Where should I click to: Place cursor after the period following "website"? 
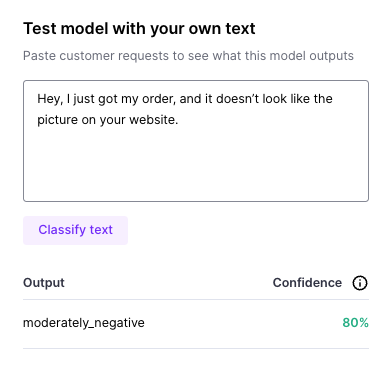point(179,120)
